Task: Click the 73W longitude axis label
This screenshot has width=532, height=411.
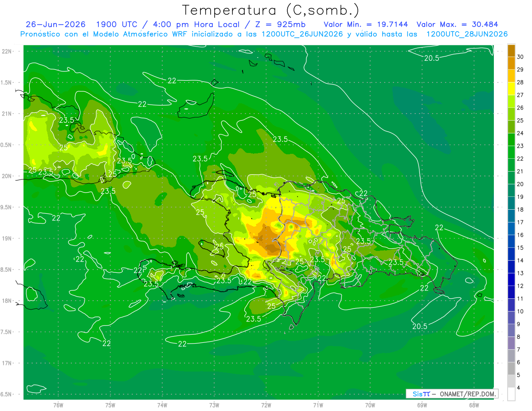Action: tap(214, 405)
